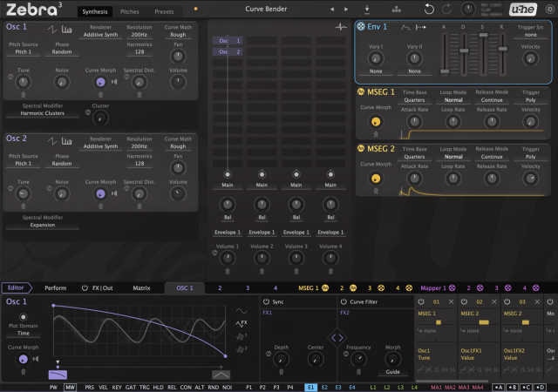Remove modulation slot 03 with X
Screen dimensions: 558x392
(x=537, y=301)
